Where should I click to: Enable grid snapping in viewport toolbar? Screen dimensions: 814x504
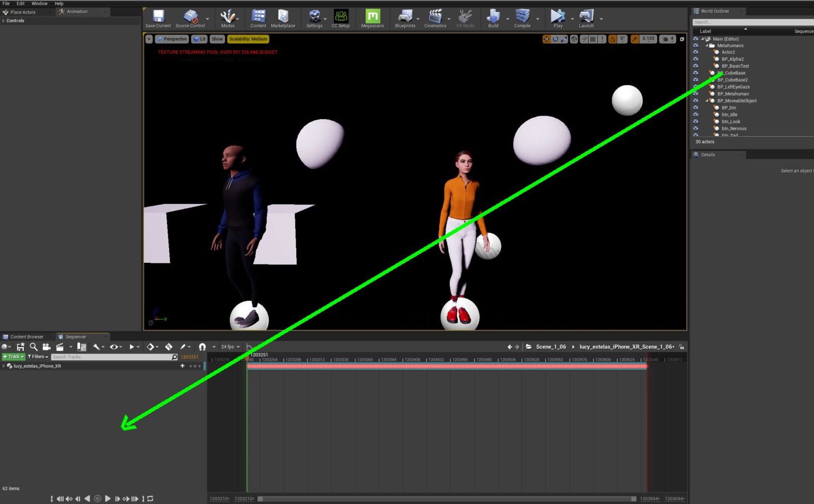click(592, 39)
